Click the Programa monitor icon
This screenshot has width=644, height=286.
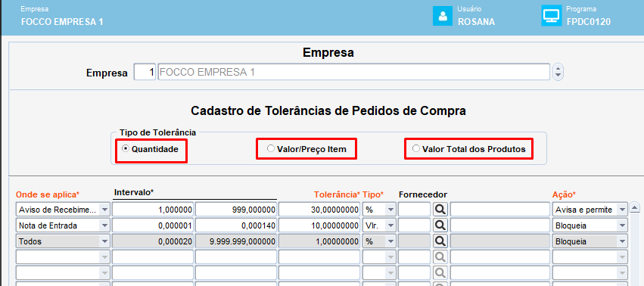click(551, 16)
